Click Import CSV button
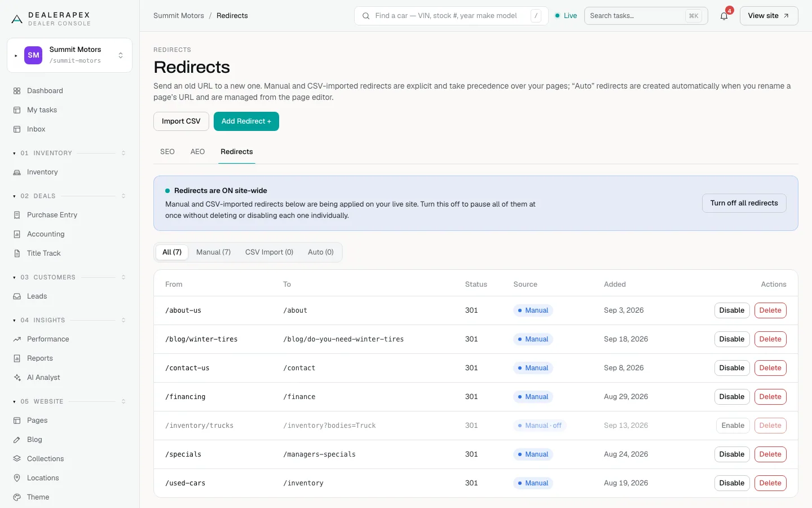The image size is (812, 508). pos(181,121)
